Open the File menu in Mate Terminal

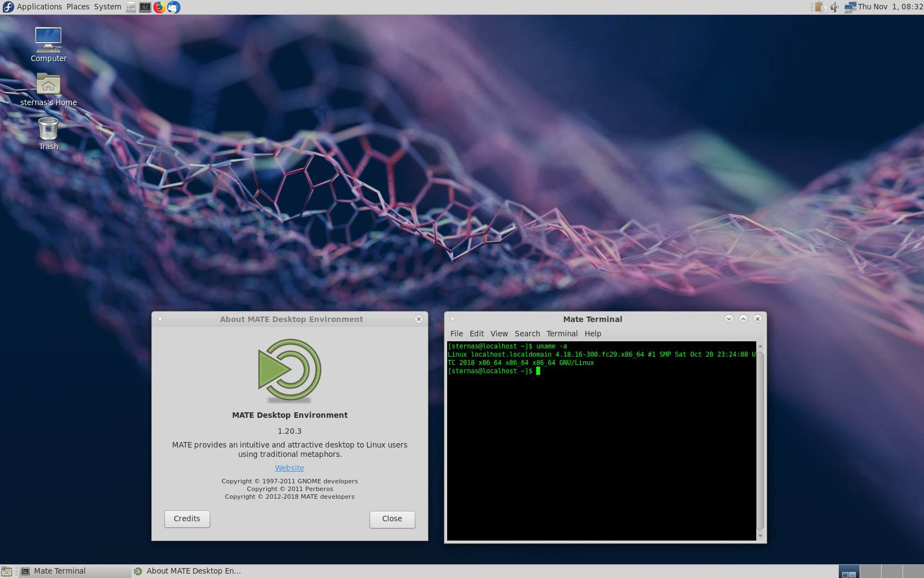[457, 334]
